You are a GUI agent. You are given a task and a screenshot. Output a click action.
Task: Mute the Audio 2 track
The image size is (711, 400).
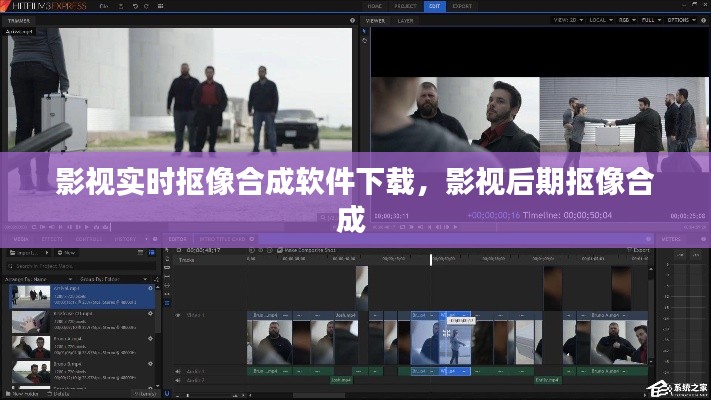[x=177, y=381]
